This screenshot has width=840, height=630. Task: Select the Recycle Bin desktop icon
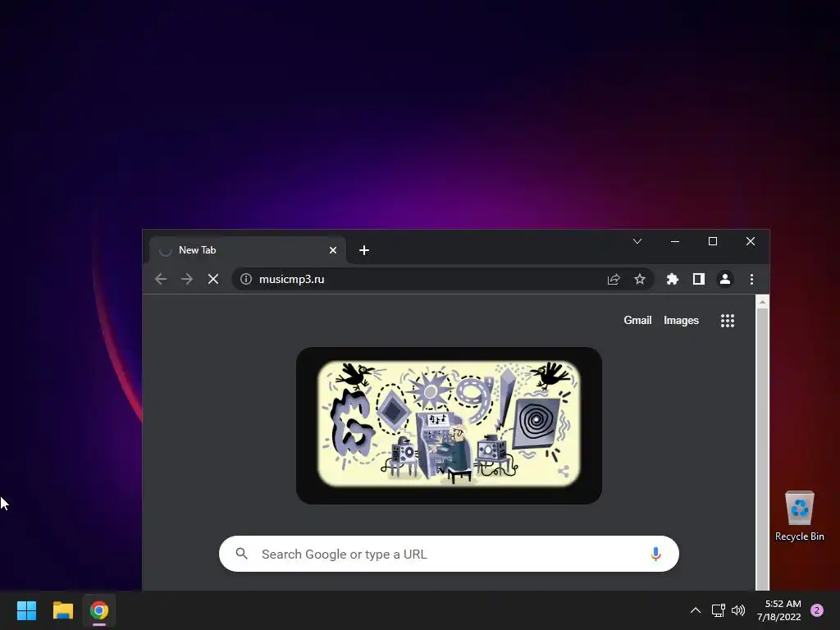[x=799, y=516]
